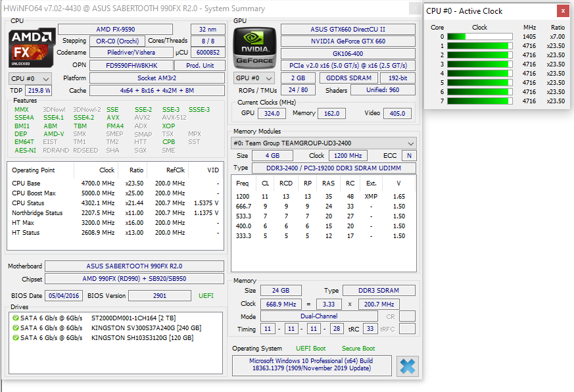Click the Video clock 405.0 value
This screenshot has height=392, width=574.
coord(397,114)
